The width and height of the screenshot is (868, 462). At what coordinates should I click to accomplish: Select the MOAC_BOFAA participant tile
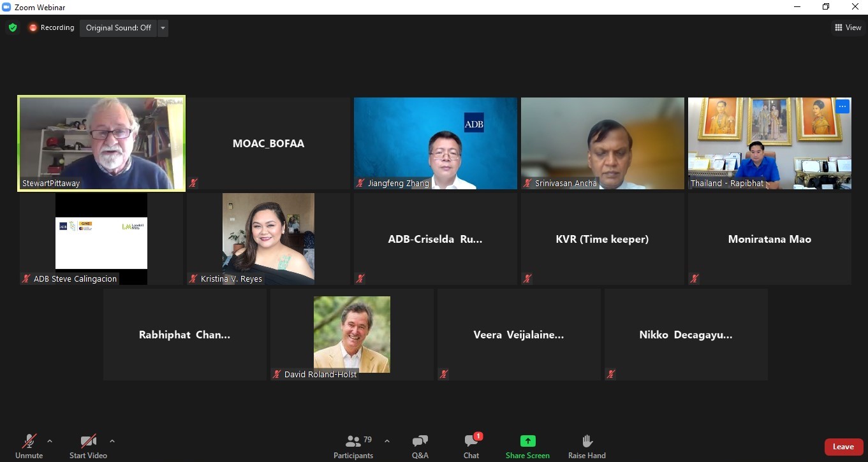(x=268, y=143)
